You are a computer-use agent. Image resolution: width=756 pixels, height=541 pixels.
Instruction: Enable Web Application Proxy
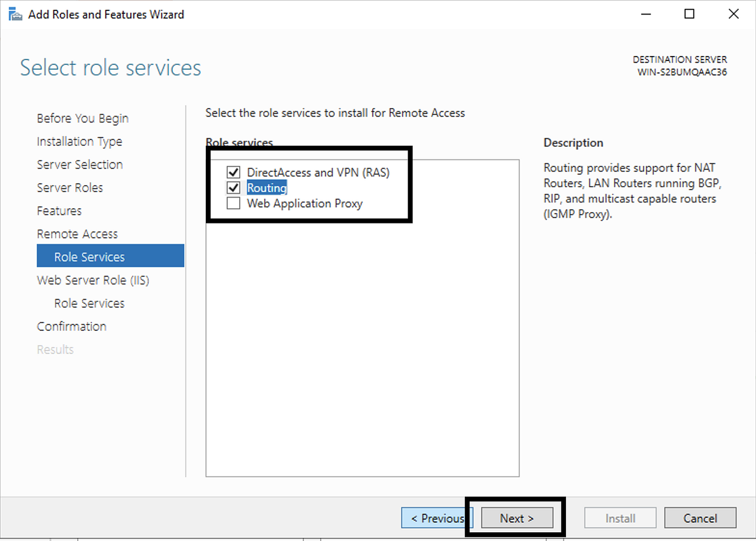coord(233,203)
